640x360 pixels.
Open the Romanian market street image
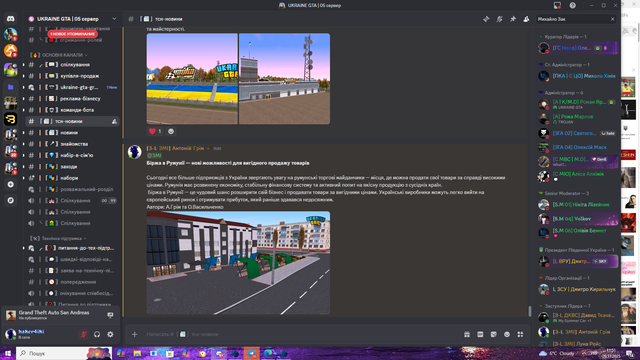point(238,263)
